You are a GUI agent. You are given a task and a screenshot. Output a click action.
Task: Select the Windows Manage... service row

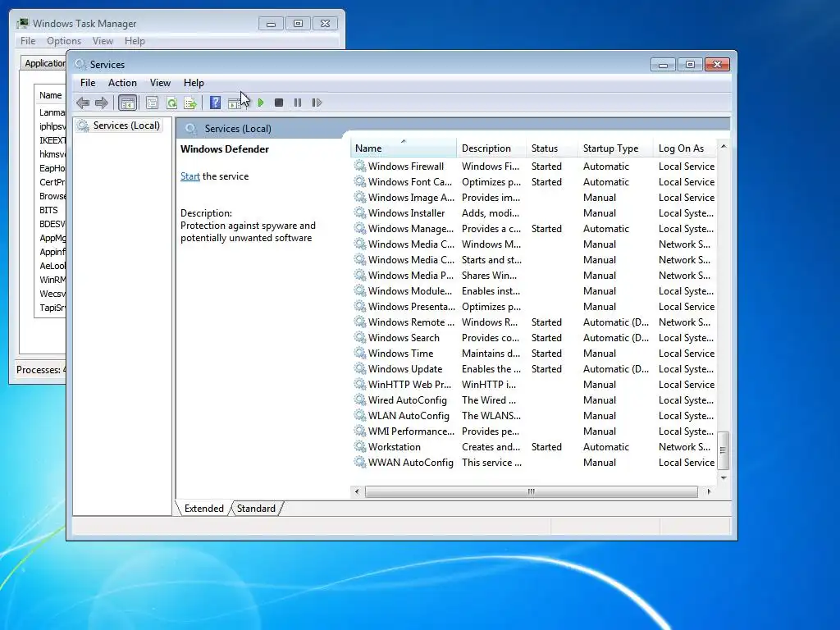534,228
